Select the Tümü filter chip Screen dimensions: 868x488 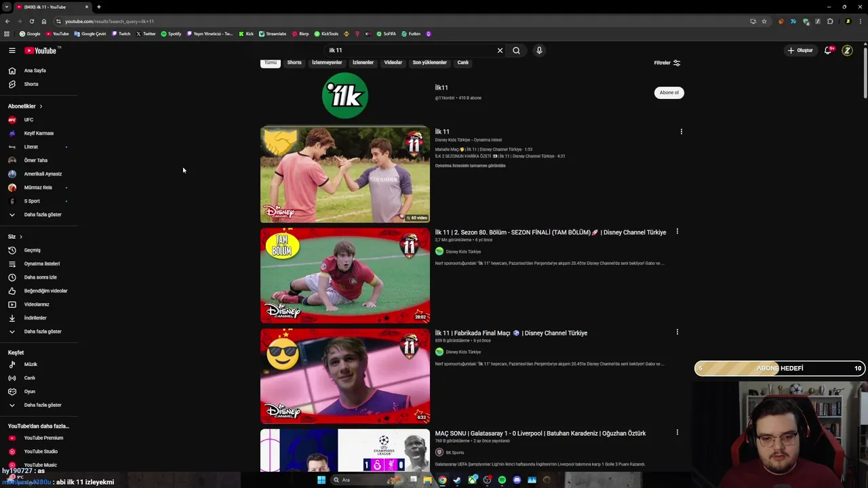tap(271, 62)
